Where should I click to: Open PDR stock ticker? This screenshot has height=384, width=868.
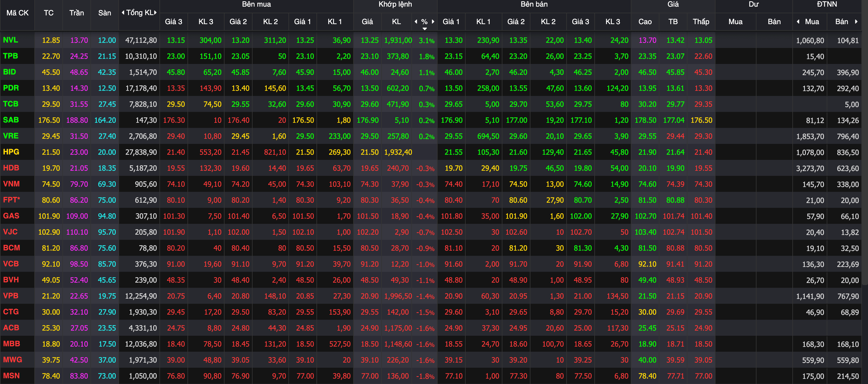click(x=11, y=88)
